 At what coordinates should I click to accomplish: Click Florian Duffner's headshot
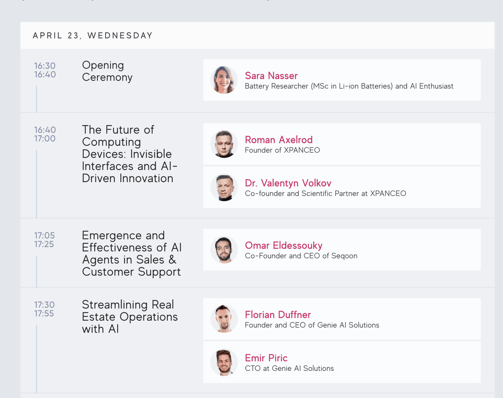point(224,319)
